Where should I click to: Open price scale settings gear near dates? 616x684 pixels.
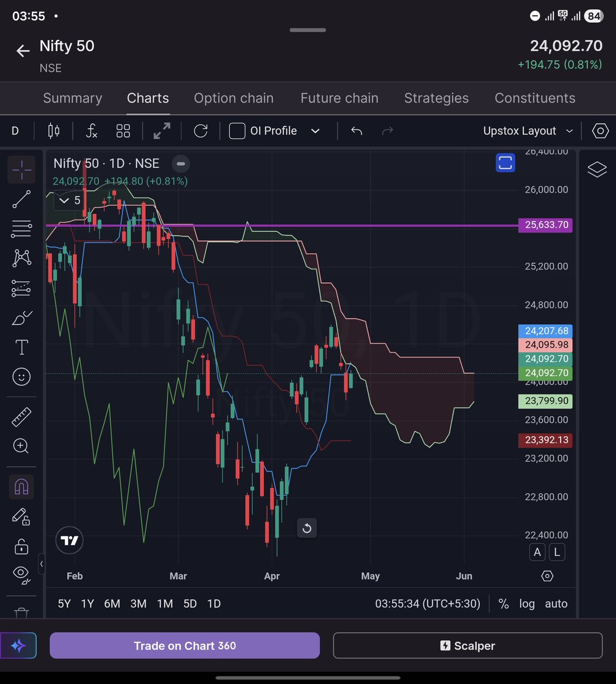pos(547,576)
